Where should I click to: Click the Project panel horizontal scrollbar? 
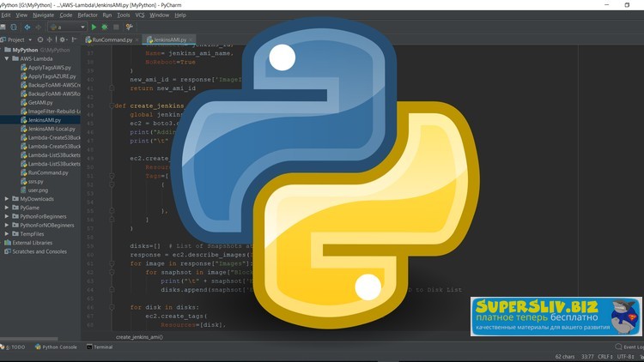click(x=28, y=339)
